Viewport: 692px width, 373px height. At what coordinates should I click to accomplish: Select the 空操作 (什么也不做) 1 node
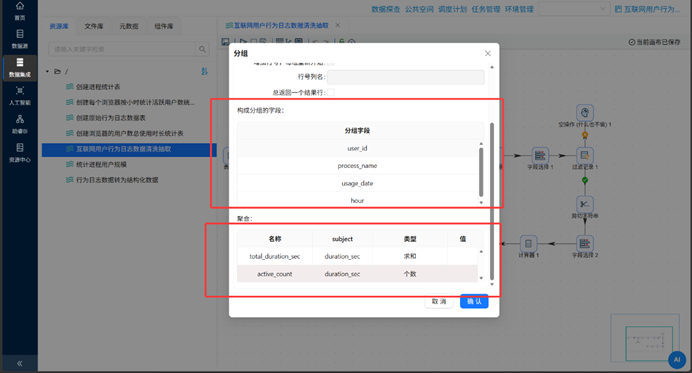585,112
